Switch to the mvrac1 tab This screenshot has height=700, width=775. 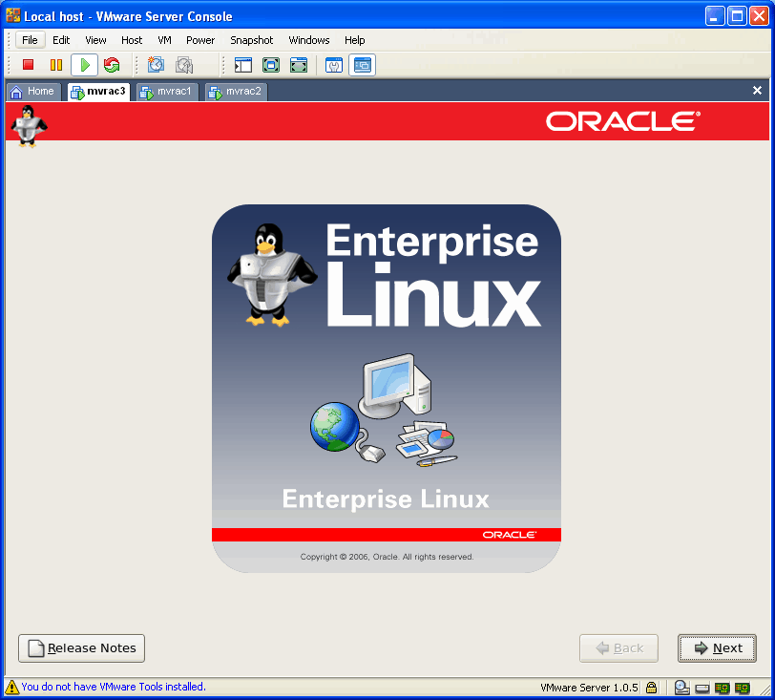click(167, 92)
